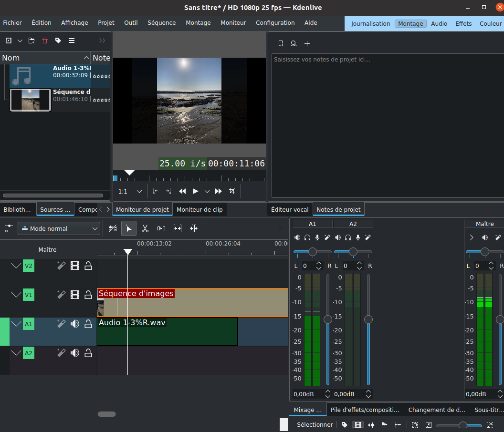This screenshot has width=504, height=432.
Task: Click the A1 mixer balance slider
Action: point(312,252)
